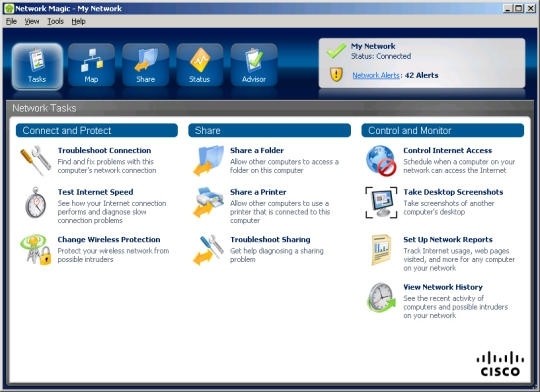Click the green checkmark status icon
Screen dimensions: 540x392
pos(336,51)
